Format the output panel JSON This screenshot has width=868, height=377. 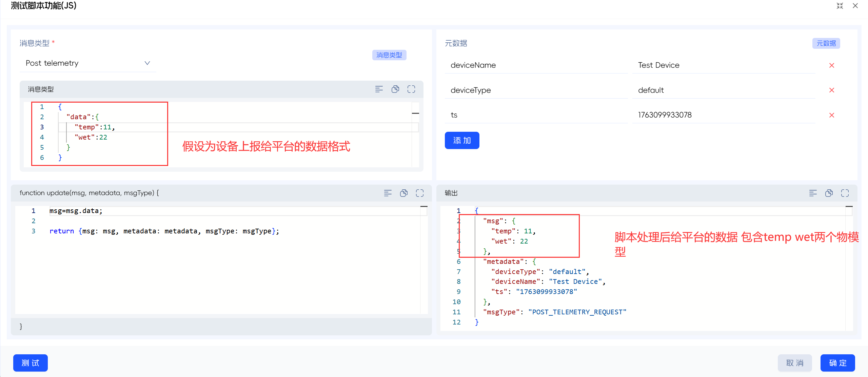813,193
